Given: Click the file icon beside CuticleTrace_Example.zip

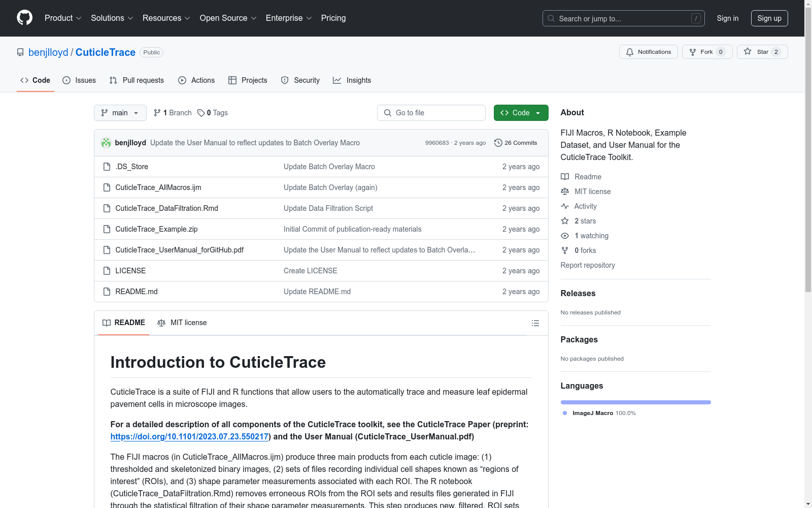Looking at the screenshot, I should click(x=107, y=229).
